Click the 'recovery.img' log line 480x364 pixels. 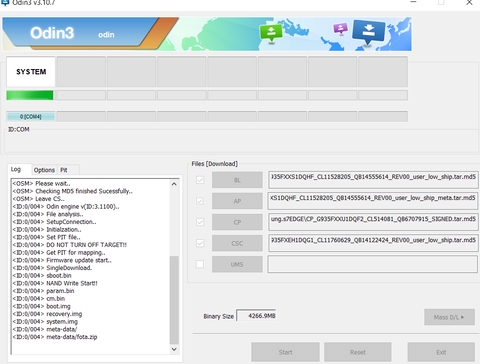pyautogui.click(x=47, y=314)
